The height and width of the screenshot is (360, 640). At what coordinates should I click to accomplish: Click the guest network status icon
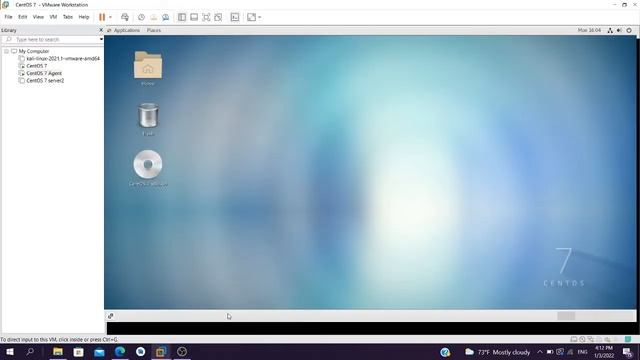click(x=610, y=31)
